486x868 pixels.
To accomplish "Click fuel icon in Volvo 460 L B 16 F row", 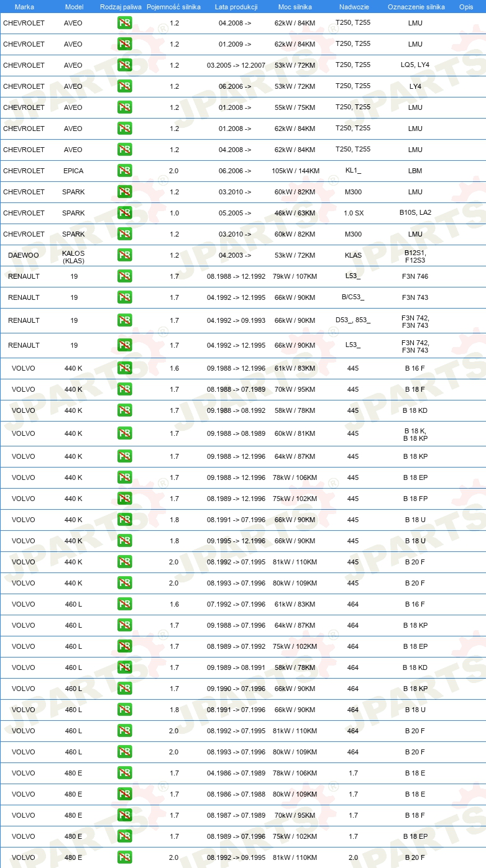I will pyautogui.click(x=124, y=604).
